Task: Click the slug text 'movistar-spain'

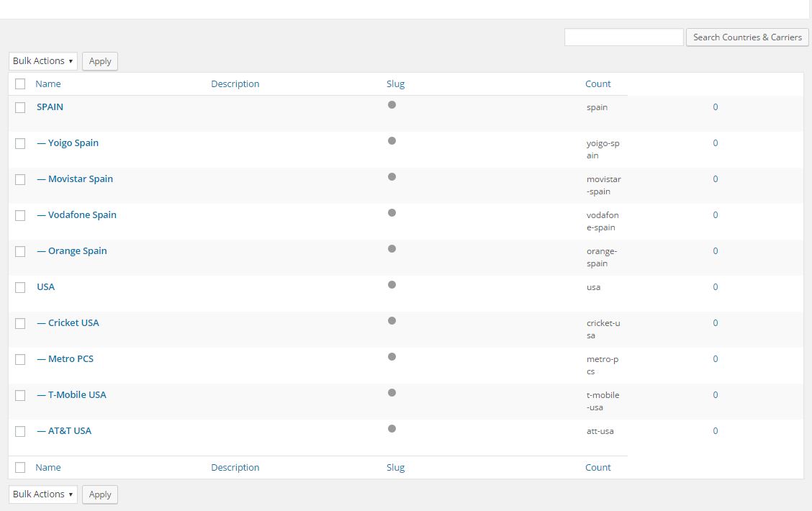Action: [x=604, y=186]
